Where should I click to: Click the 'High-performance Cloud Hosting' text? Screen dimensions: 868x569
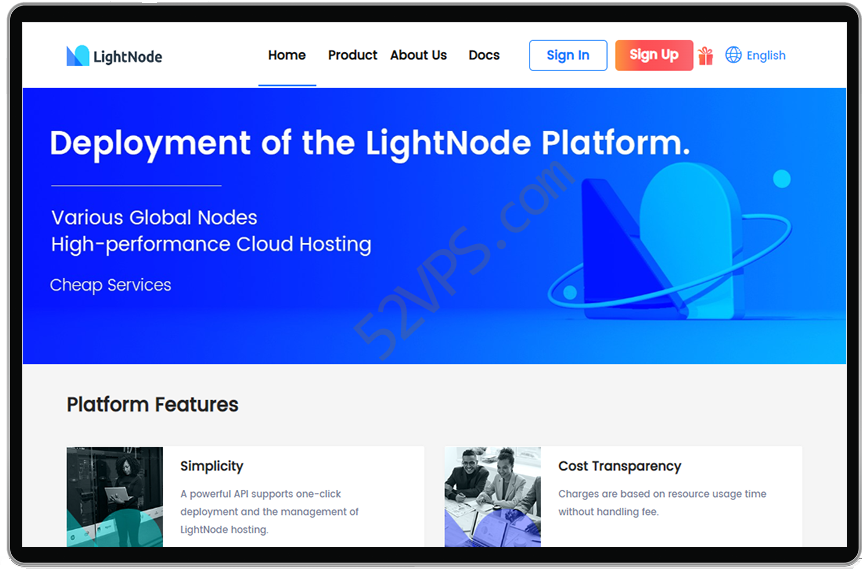[x=211, y=244]
